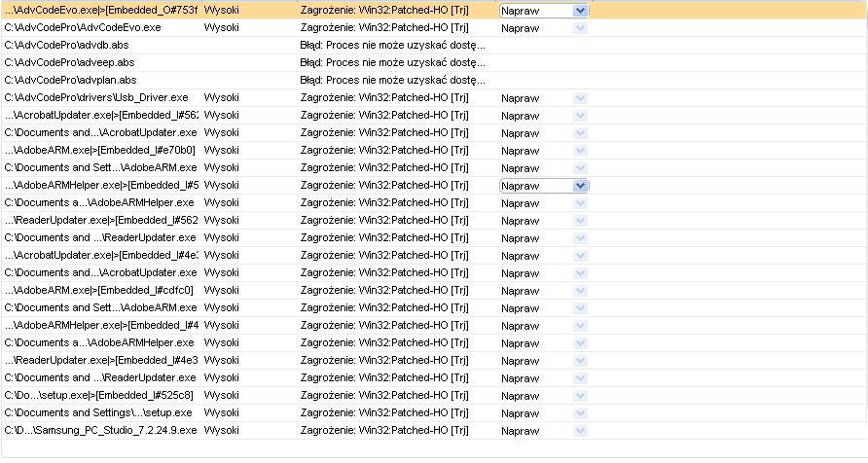Select the AdobeARM.exe Embedded_I#cdfc0 row
868x463 pixels.
pyautogui.click(x=434, y=291)
